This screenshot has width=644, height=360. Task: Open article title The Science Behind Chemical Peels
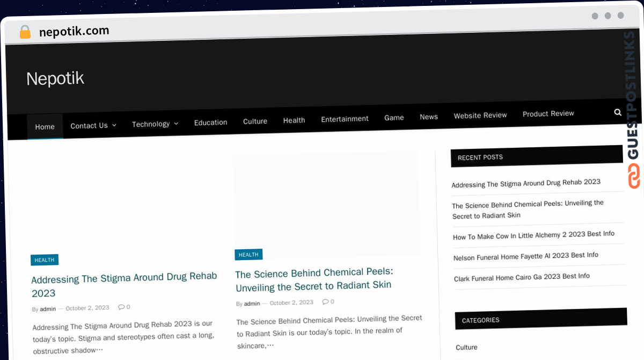pos(314,278)
